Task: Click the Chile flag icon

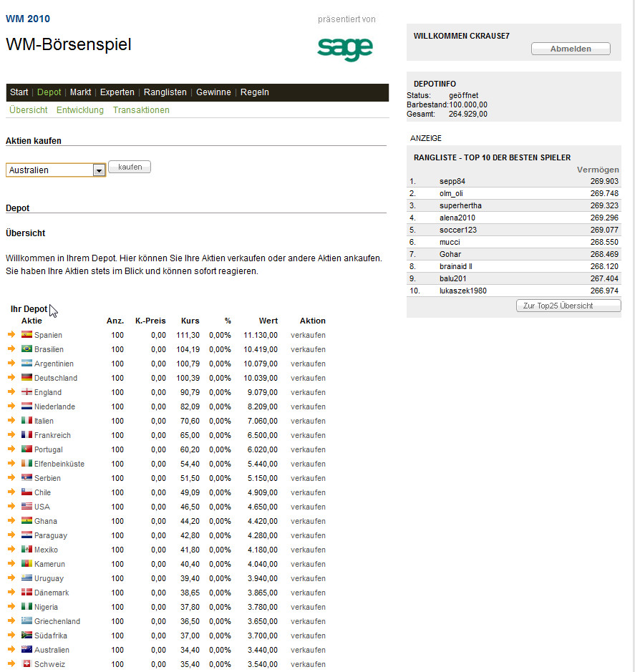Action: [26, 492]
